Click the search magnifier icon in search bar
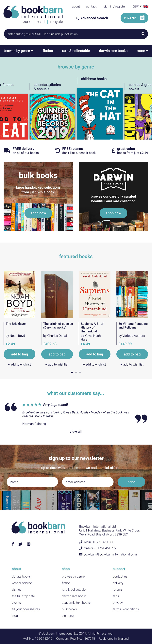152x644 pixels. [x=143, y=34]
